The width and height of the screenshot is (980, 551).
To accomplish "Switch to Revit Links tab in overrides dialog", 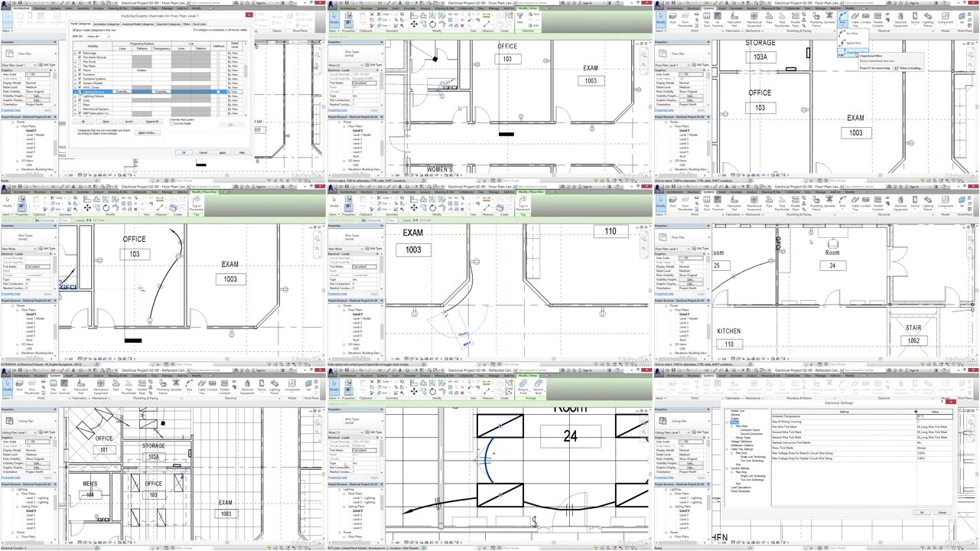I will coord(199,24).
